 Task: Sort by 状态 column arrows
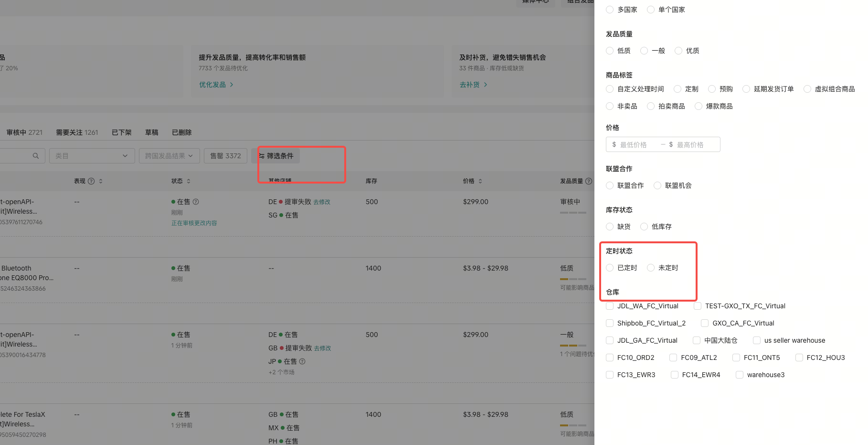coord(189,181)
